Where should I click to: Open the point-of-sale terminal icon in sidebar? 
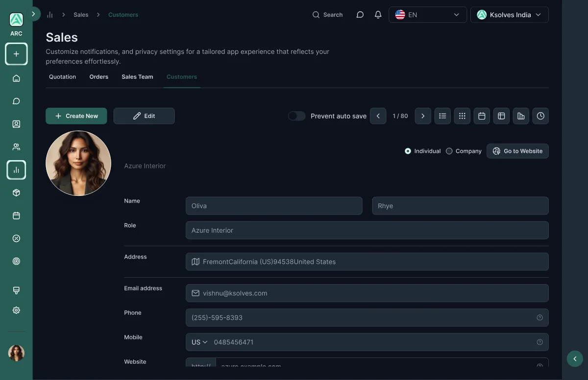pos(16,290)
